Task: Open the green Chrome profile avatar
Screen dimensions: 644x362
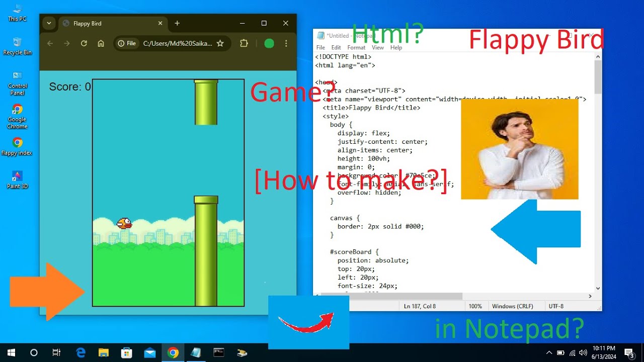Action: point(269,43)
